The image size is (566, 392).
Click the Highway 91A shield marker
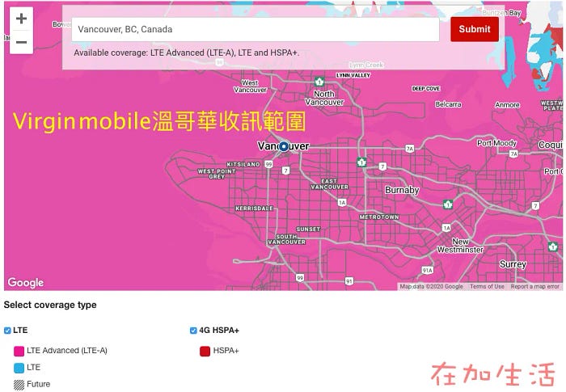tap(428, 270)
